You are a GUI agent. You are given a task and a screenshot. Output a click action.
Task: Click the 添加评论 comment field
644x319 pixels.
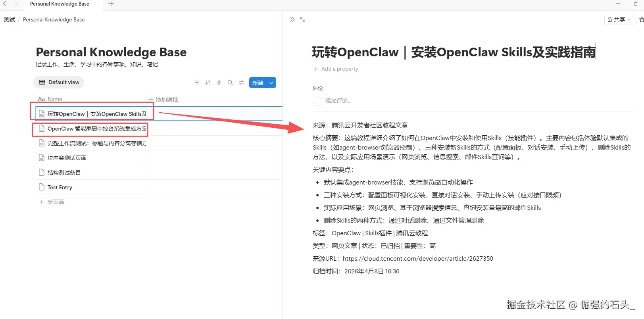pos(338,101)
